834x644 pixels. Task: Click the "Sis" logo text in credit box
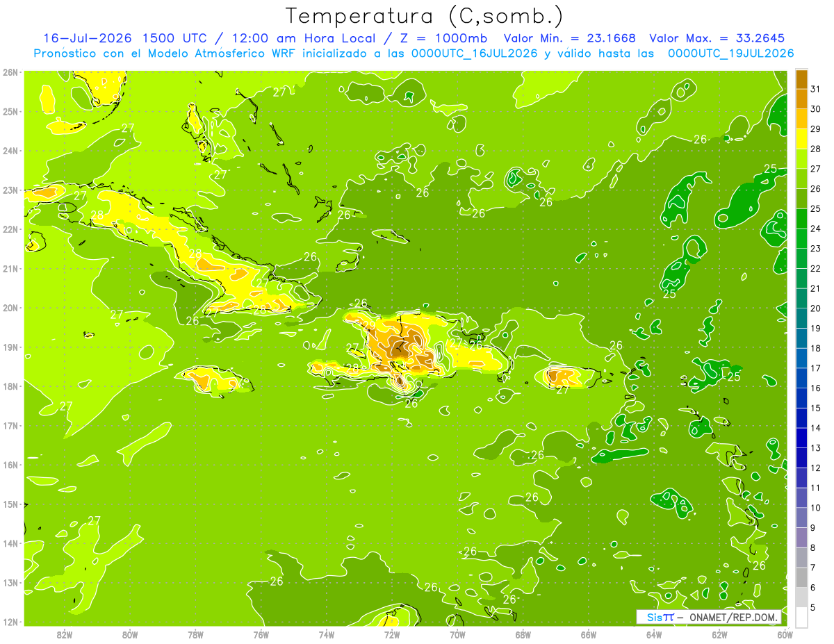655,617
